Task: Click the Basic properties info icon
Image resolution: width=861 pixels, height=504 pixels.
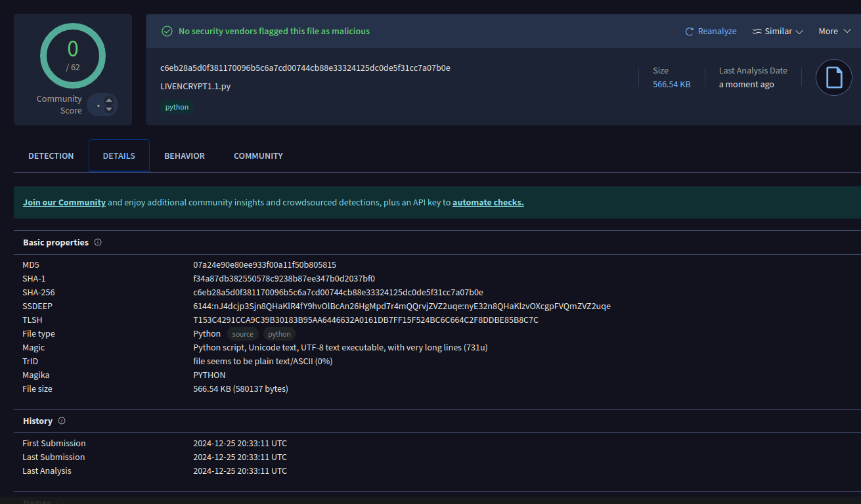Action: point(98,242)
